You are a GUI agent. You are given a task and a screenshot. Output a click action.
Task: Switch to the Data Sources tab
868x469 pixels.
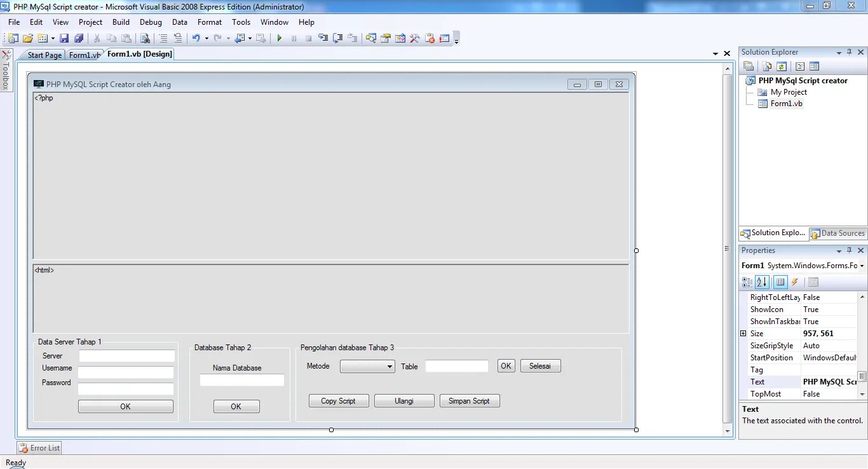tap(837, 233)
